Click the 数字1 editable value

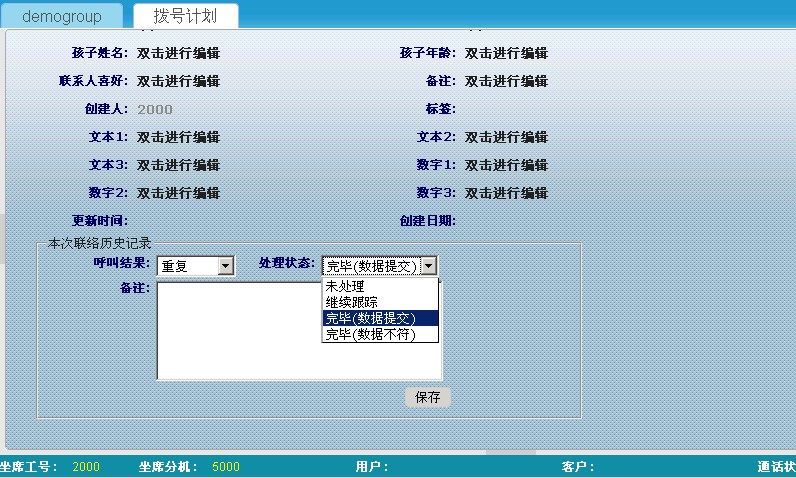point(506,165)
